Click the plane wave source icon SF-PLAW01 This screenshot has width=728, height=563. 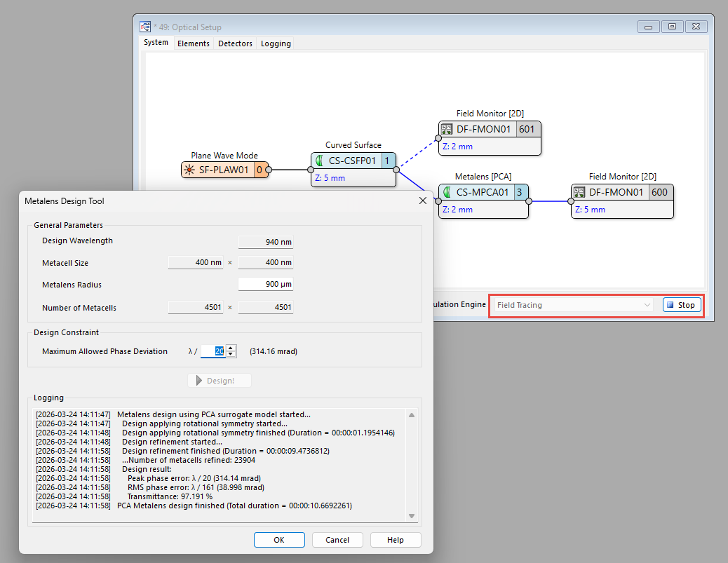189,170
